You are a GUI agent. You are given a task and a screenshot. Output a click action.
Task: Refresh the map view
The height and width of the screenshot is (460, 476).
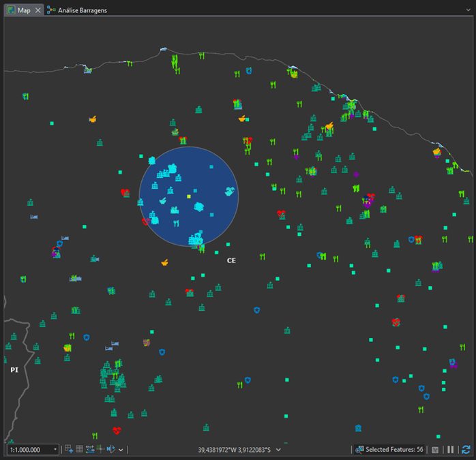click(x=466, y=450)
